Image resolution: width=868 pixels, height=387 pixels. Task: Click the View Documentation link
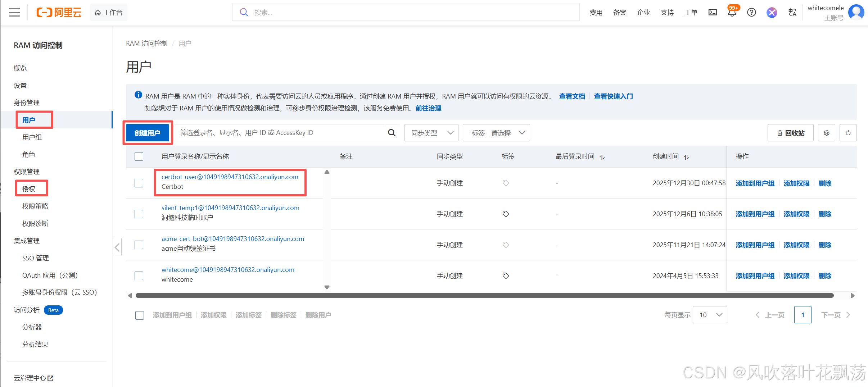point(572,96)
